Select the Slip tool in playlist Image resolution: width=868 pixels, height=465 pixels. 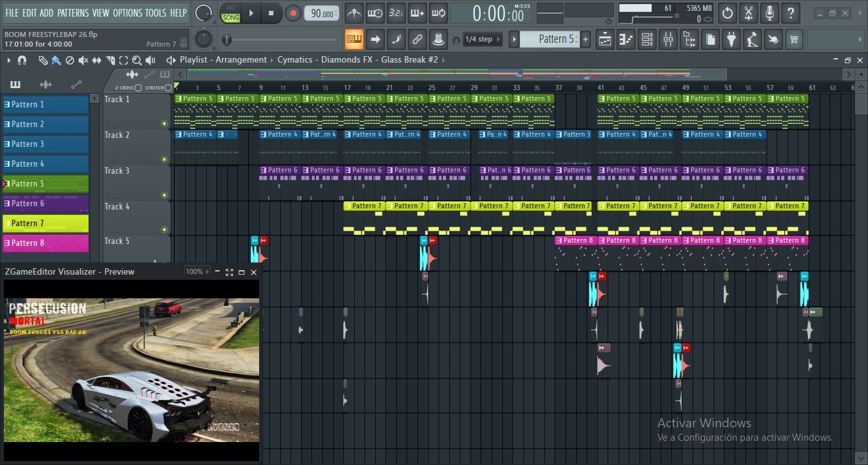click(96, 60)
